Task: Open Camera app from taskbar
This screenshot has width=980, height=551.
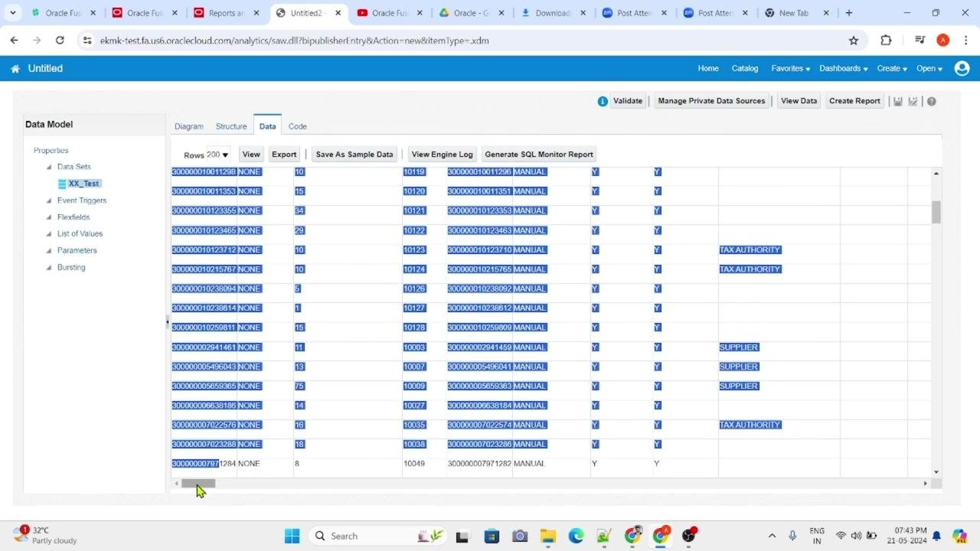Action: [520, 536]
